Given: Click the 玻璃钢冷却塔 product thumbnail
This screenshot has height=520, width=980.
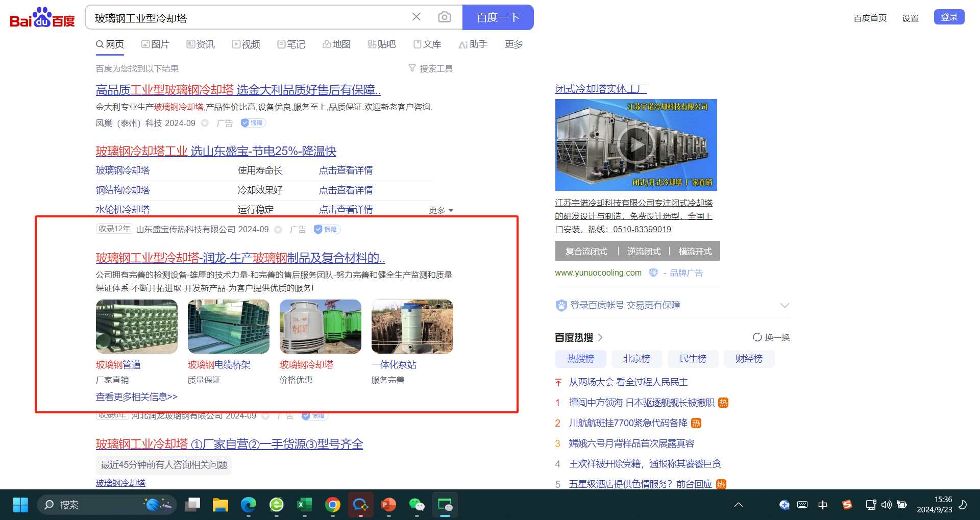Looking at the screenshot, I should click(320, 327).
